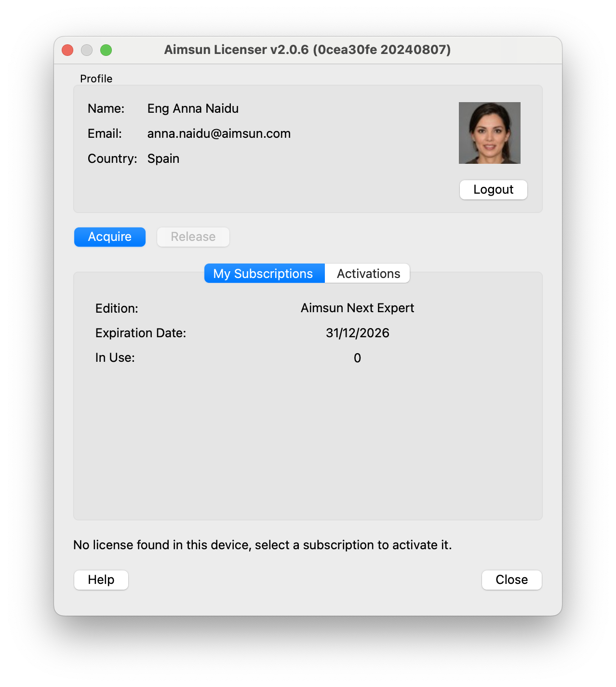Select the My Subscriptions tab
Image resolution: width=616 pixels, height=687 pixels.
(264, 273)
